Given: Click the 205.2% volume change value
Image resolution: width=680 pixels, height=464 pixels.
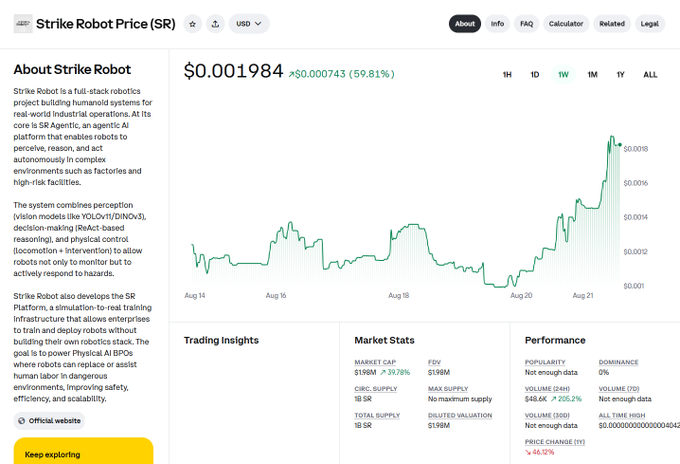Looking at the screenshot, I should (x=566, y=399).
